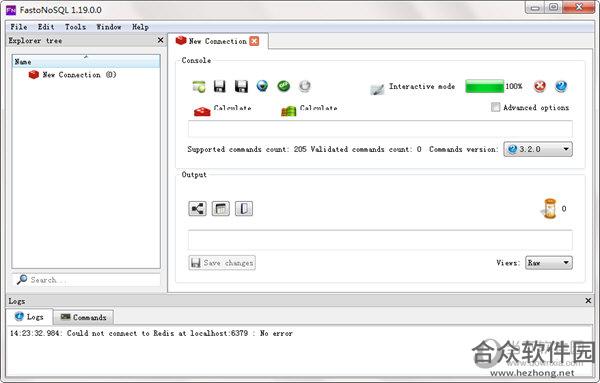Click the hourglass execution time icon
Image resolution: width=600 pixels, height=383 pixels.
click(x=549, y=209)
